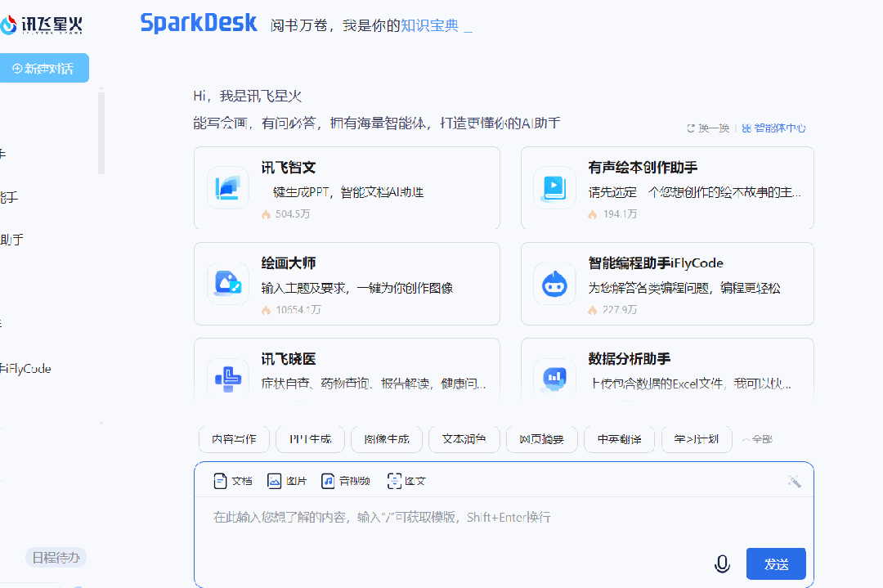Image resolution: width=883 pixels, height=588 pixels.
Task: Click the 讯飞智文 description text
Action: pos(347,192)
